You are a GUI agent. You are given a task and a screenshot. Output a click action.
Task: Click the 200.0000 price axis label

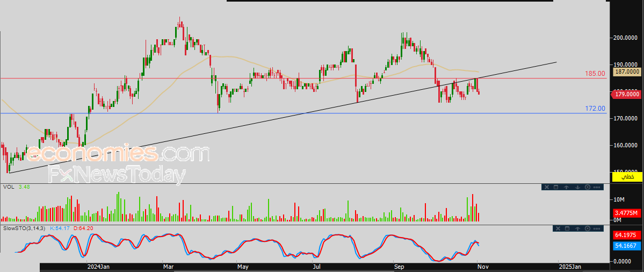[626, 38]
